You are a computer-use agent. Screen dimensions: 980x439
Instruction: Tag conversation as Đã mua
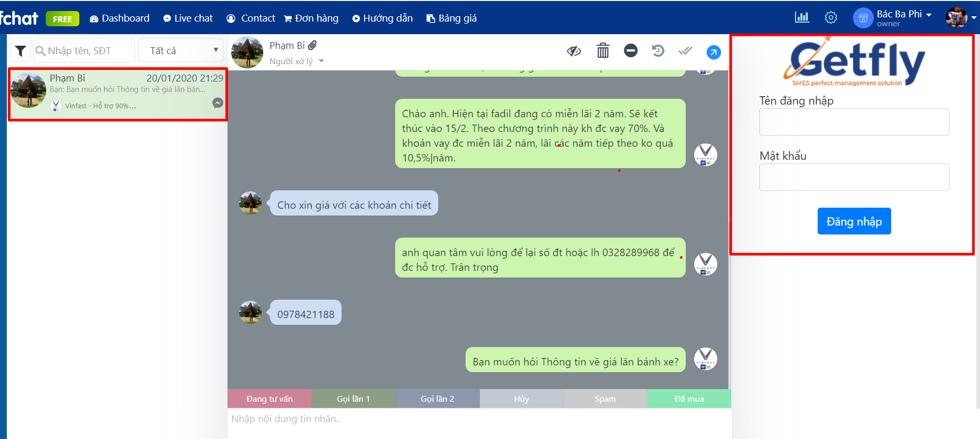click(x=689, y=399)
